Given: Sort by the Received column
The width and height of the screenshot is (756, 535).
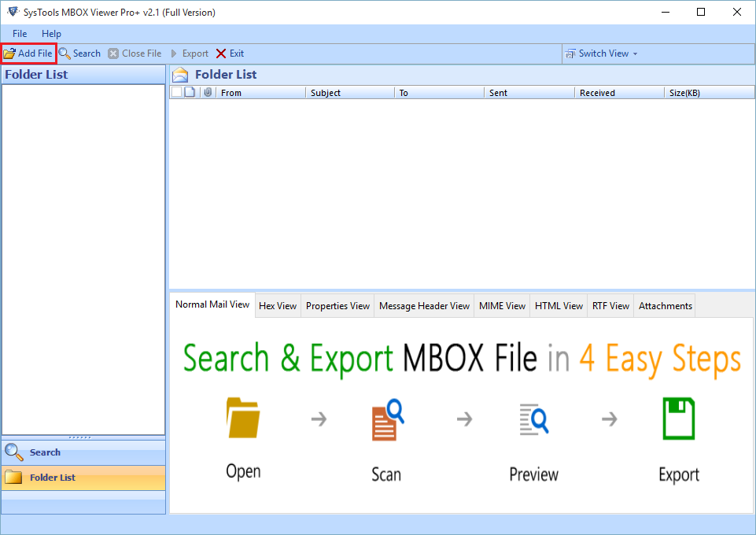Looking at the screenshot, I should (620, 93).
